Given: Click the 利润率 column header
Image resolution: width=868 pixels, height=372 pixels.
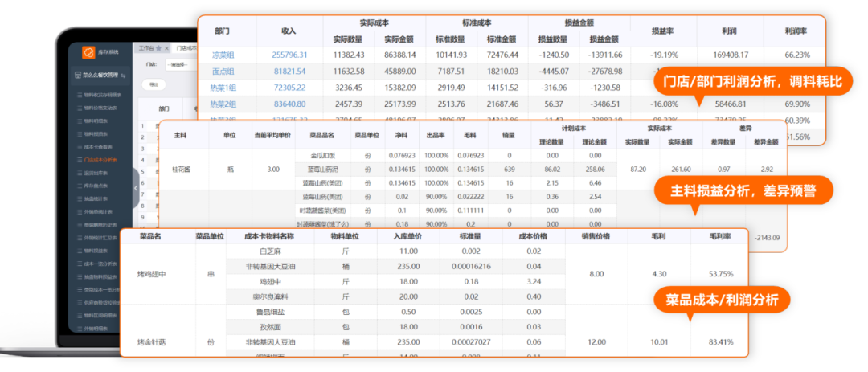Looking at the screenshot, I should click(x=795, y=31).
